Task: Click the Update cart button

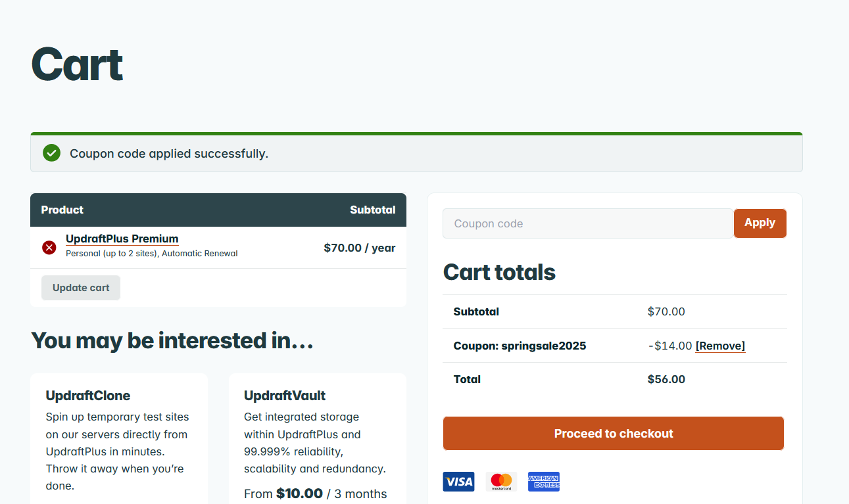Action: click(81, 288)
